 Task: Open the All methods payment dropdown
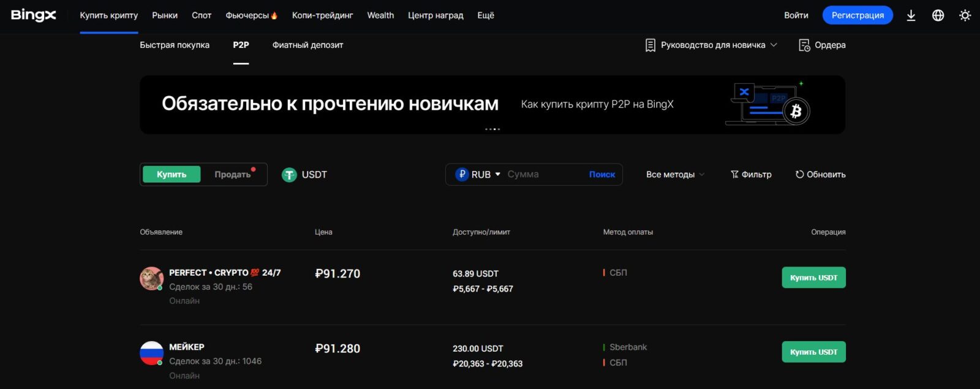[675, 175]
